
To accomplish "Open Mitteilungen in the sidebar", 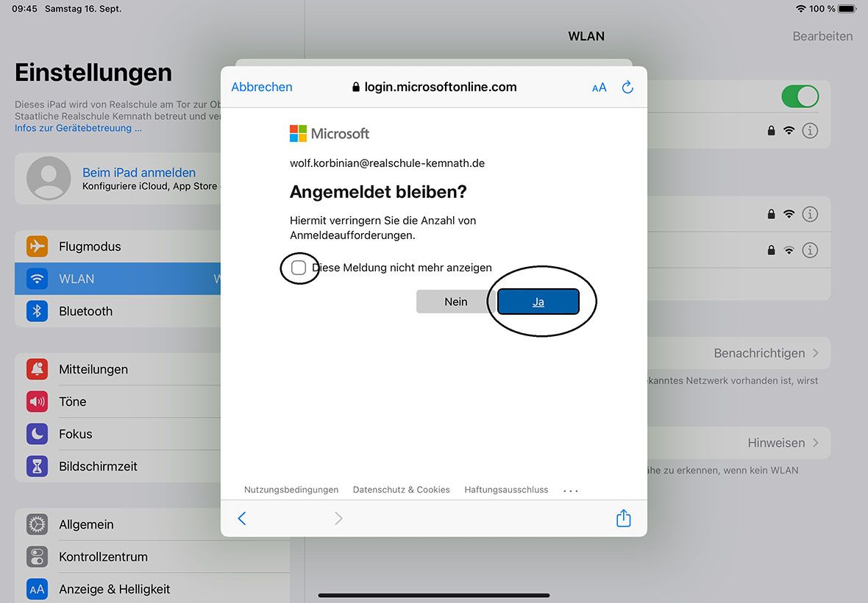I will pyautogui.click(x=118, y=369).
